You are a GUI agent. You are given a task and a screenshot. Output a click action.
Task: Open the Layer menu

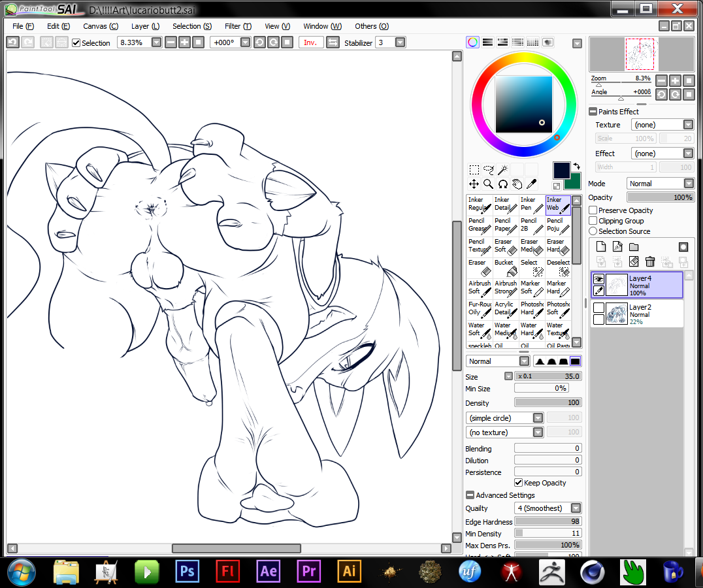145,26
